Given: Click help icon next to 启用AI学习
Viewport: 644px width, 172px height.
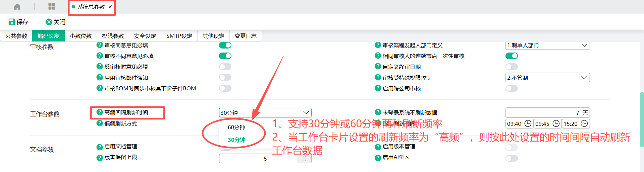Looking at the screenshot, I should (x=378, y=158).
